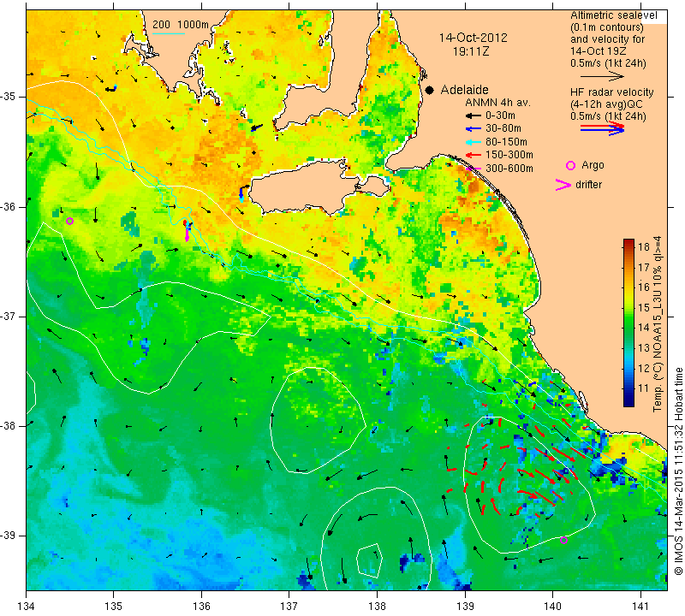Click the 0-30m depth label
685x616 pixels.
pos(500,115)
